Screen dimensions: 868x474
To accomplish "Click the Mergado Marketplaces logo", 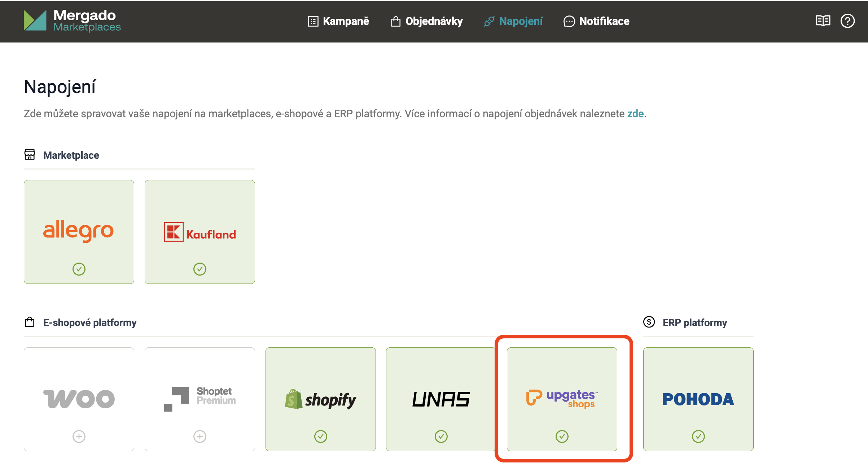I will 72,21.
